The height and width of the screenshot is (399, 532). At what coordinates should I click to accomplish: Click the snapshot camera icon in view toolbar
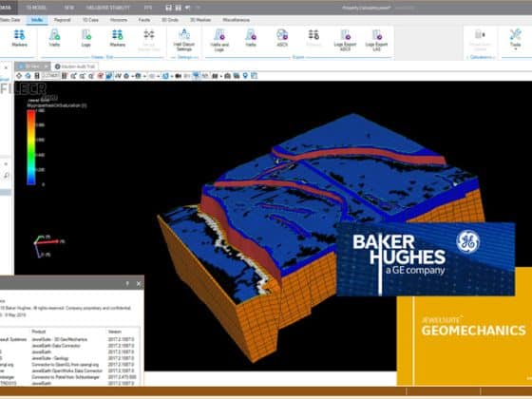tap(228, 76)
